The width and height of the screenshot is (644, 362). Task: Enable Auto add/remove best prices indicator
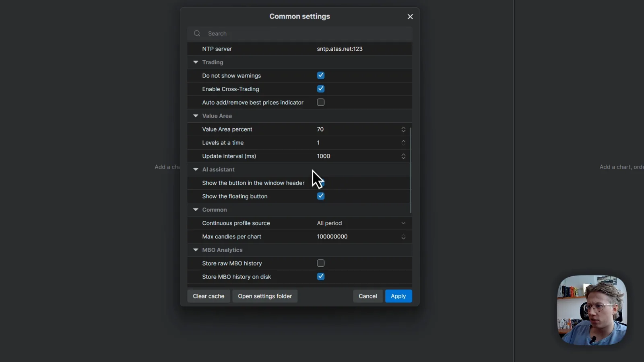tap(321, 102)
